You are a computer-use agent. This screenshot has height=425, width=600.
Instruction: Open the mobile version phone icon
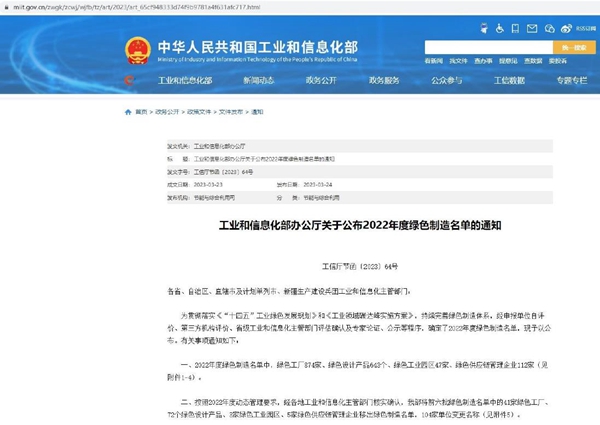pyautogui.click(x=515, y=28)
